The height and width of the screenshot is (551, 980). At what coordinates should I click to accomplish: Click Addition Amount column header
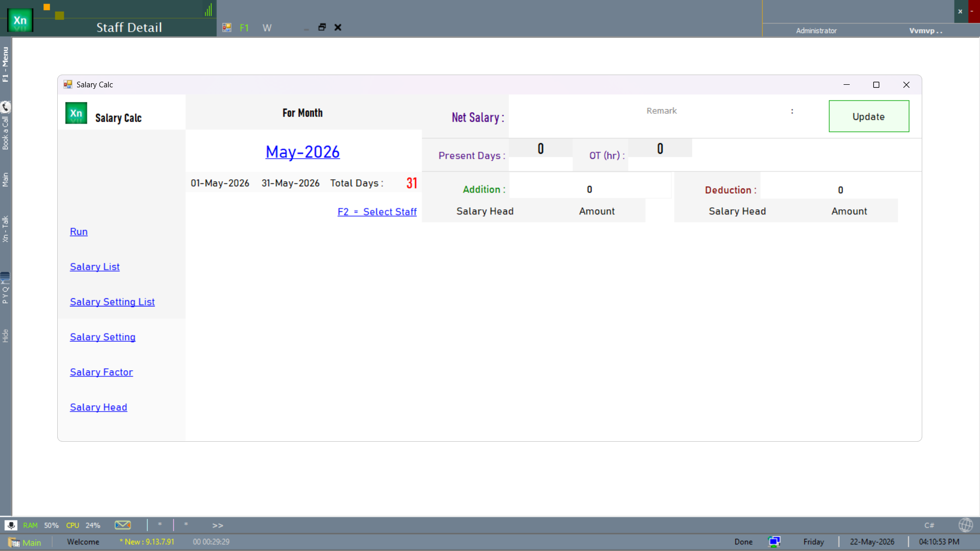coord(597,211)
